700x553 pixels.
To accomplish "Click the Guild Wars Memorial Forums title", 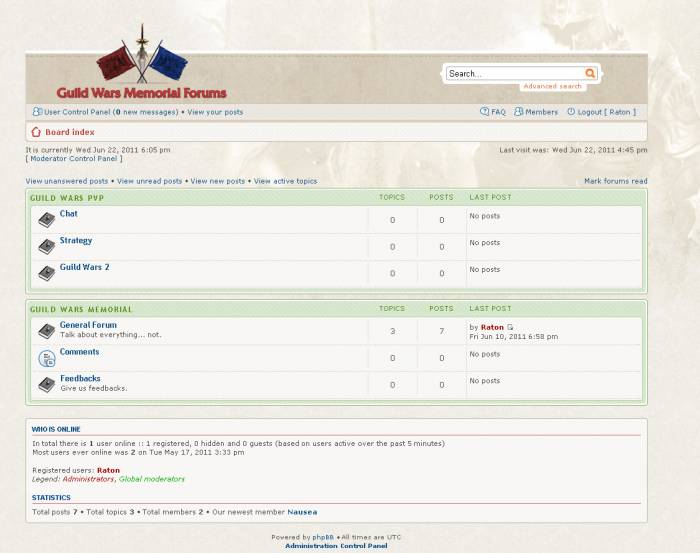I will 142,93.
